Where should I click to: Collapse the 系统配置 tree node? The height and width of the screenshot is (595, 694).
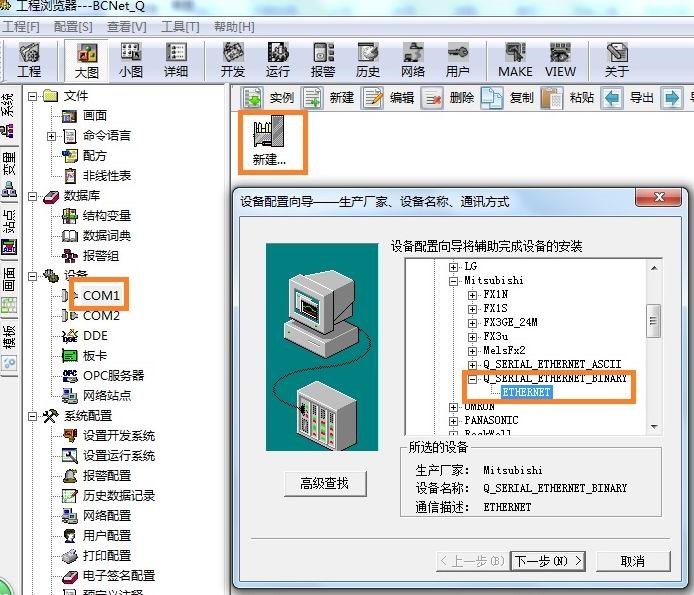(32, 416)
